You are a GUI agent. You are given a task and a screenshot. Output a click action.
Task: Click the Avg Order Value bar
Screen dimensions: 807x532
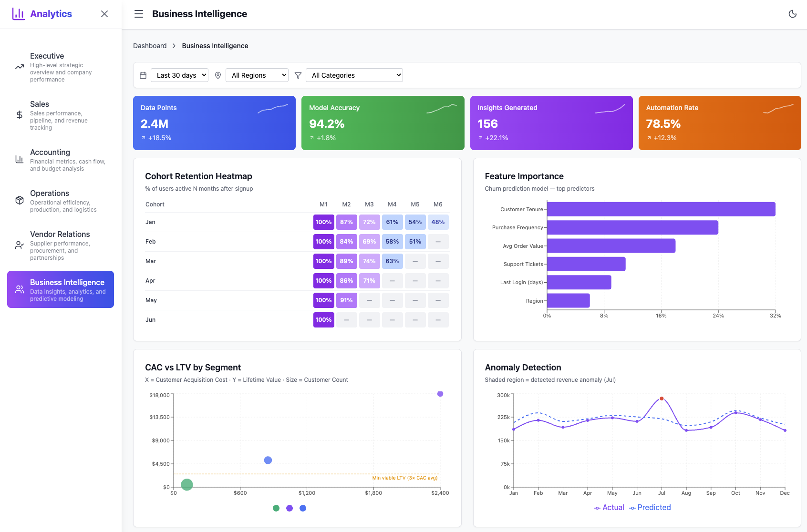point(611,246)
